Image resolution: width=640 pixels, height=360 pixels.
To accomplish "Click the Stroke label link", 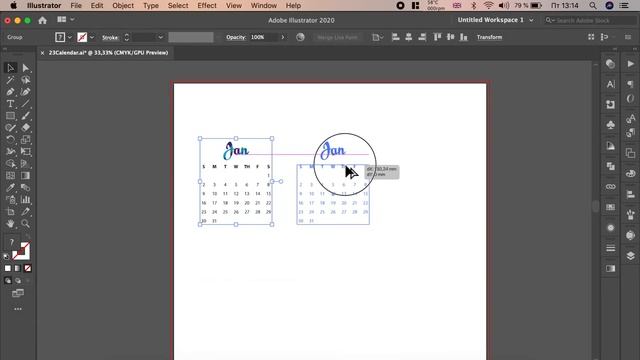I will [x=110, y=38].
